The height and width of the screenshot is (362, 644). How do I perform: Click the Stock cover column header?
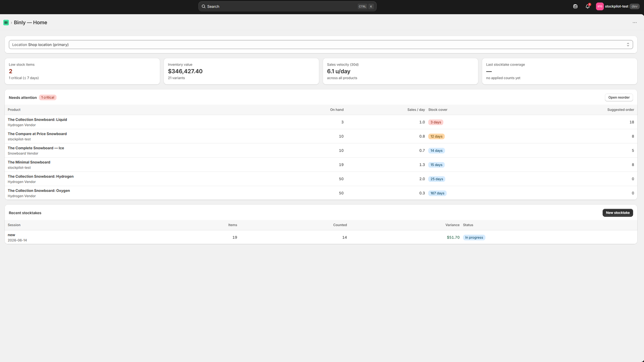[x=438, y=110]
